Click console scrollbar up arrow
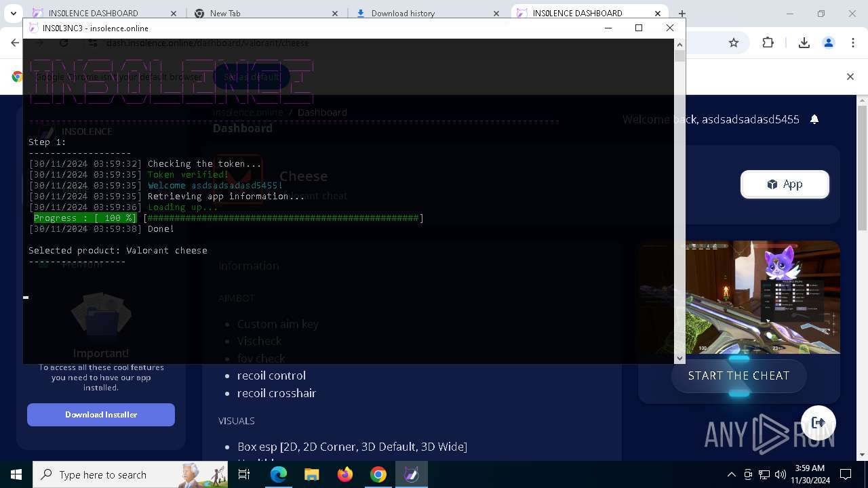868x488 pixels. (679, 44)
